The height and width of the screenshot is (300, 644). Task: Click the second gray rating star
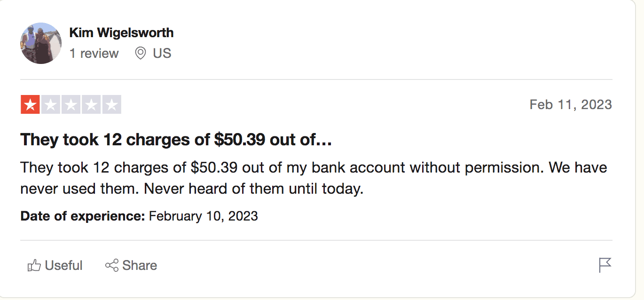coord(50,104)
